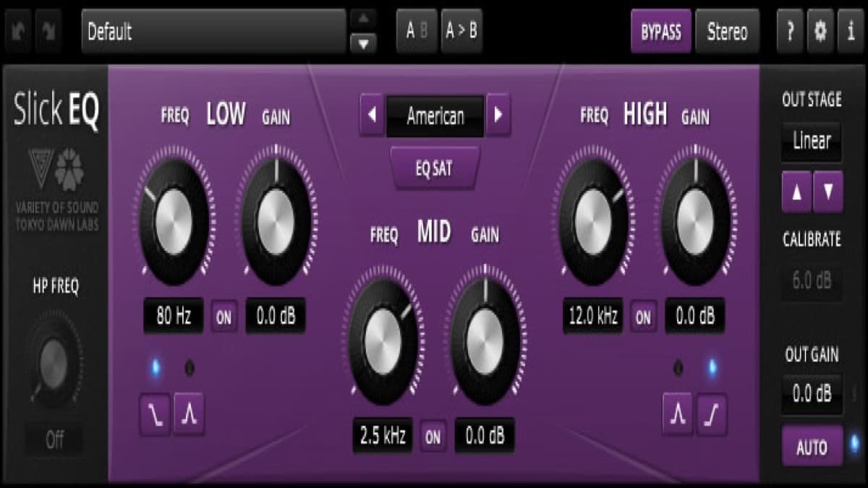The image size is (868, 488).
Task: Open the Stereo channel mode selector
Action: point(727,32)
